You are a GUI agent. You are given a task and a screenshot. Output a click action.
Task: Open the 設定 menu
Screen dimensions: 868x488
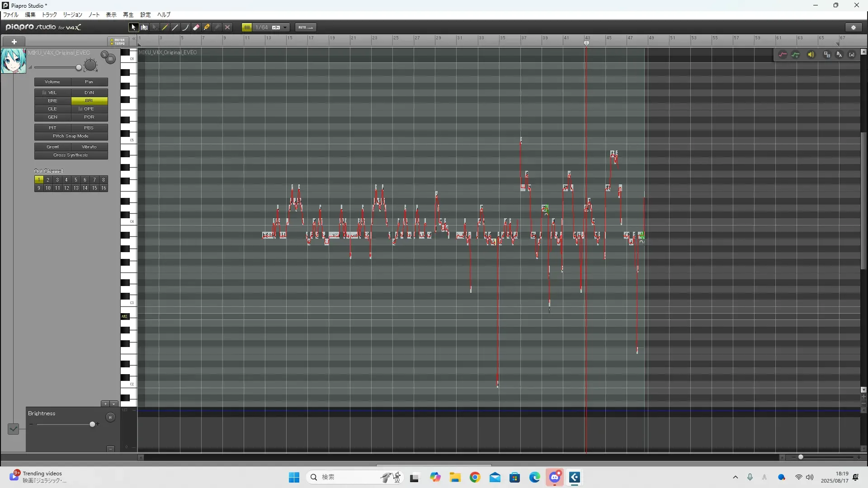tap(145, 15)
